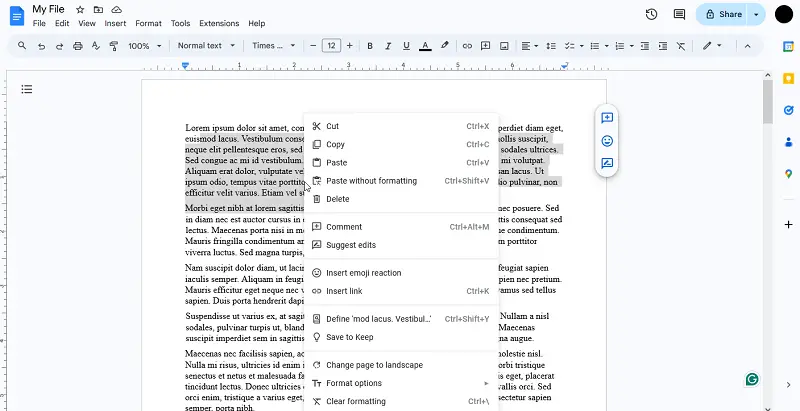Click the Grammarly icon
Viewport: 800px width, 411px height.
click(x=752, y=379)
